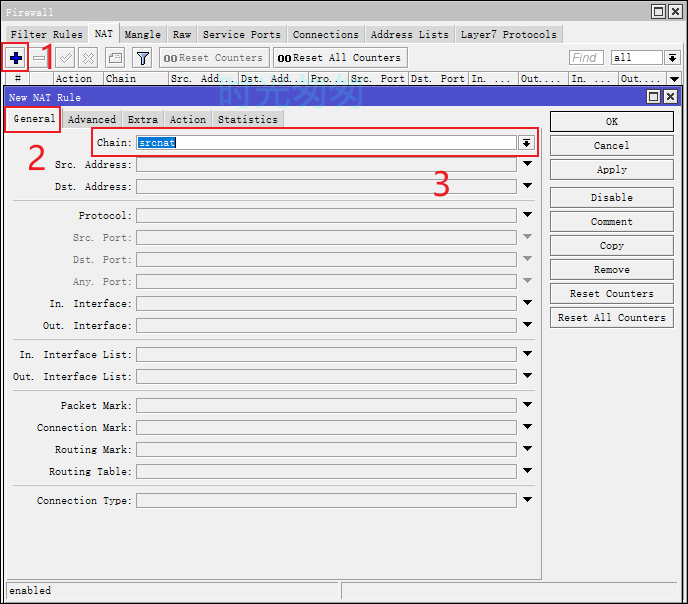Click the Find search field
The image size is (688, 604).
586,57
